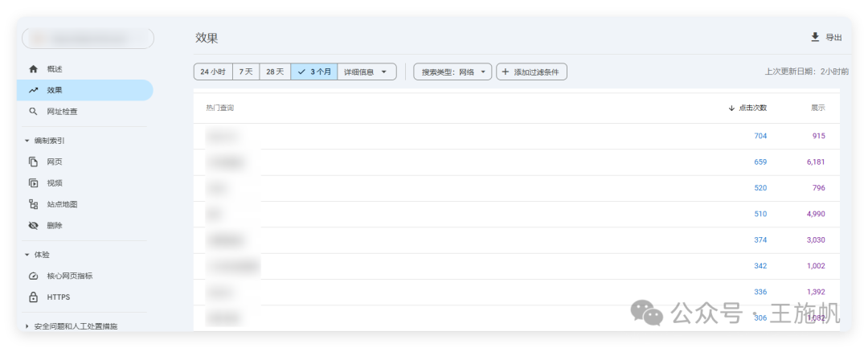The width and height of the screenshot is (868, 348).
Task: Click the trend-line icon beside 效果
Action: click(x=33, y=90)
